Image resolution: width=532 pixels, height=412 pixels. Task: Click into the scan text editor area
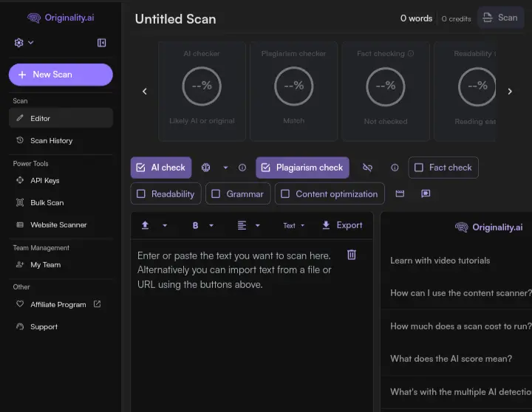252,326
